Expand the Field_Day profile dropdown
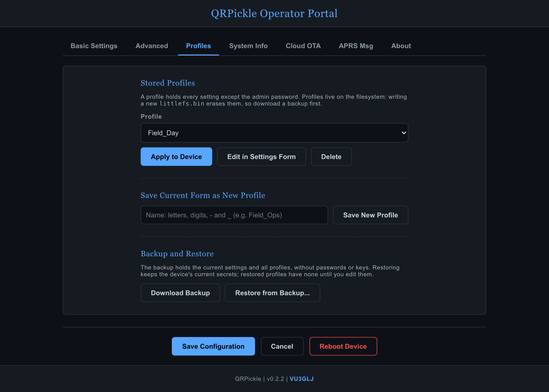Screen dimensions: 549x392 (x=274, y=133)
